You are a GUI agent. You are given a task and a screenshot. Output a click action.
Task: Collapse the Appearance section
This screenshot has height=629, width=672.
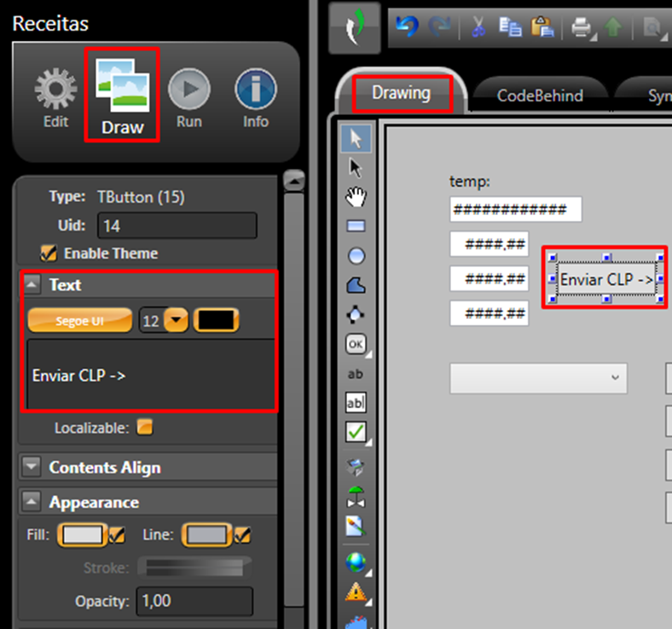point(32,502)
